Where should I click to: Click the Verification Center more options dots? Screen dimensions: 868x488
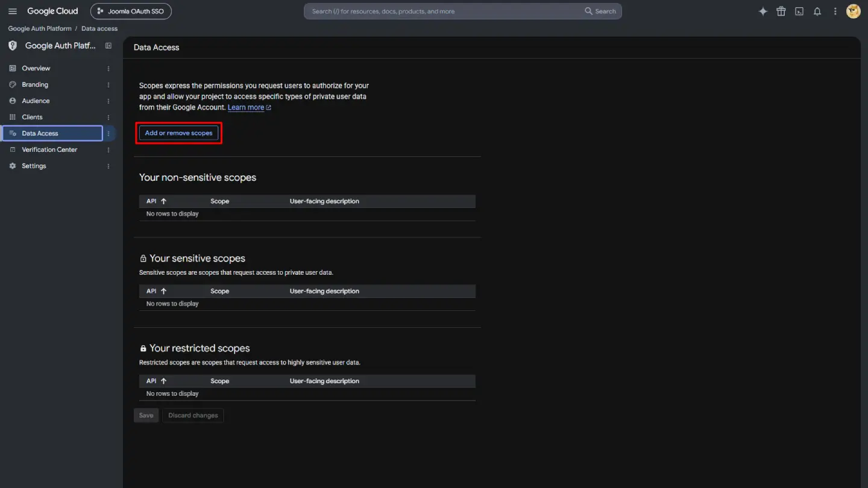[108, 150]
